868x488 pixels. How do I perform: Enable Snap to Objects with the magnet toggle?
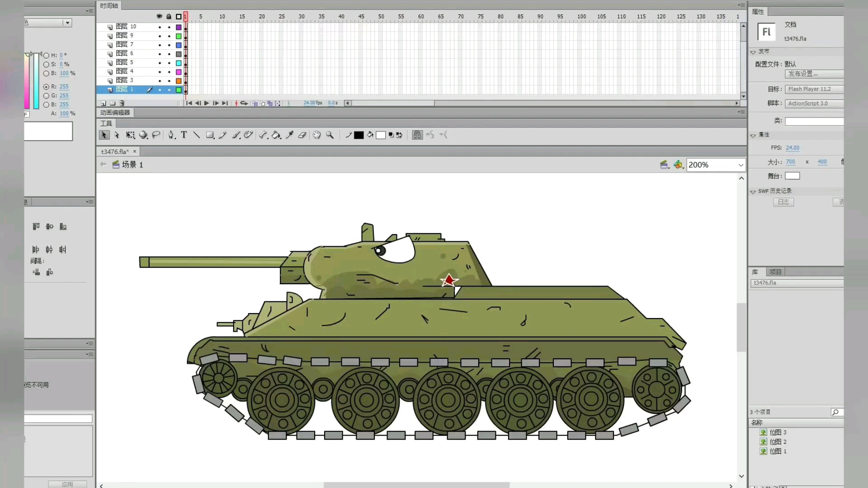coord(417,135)
